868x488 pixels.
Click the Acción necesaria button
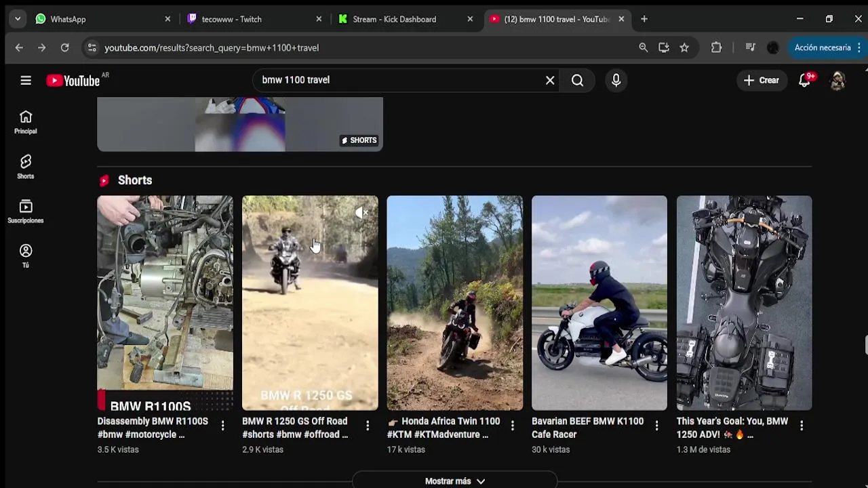click(827, 47)
